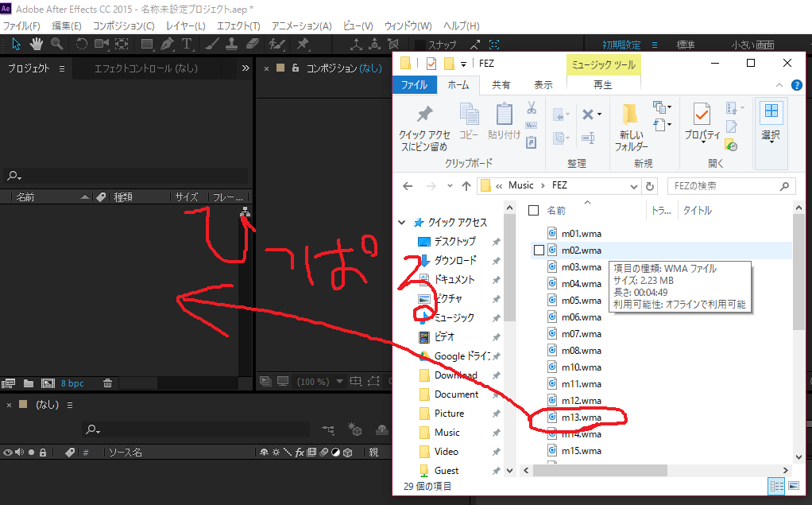Click the Cut scissors icon in Explorer
The width and height of the screenshot is (812, 505).
coord(532,108)
